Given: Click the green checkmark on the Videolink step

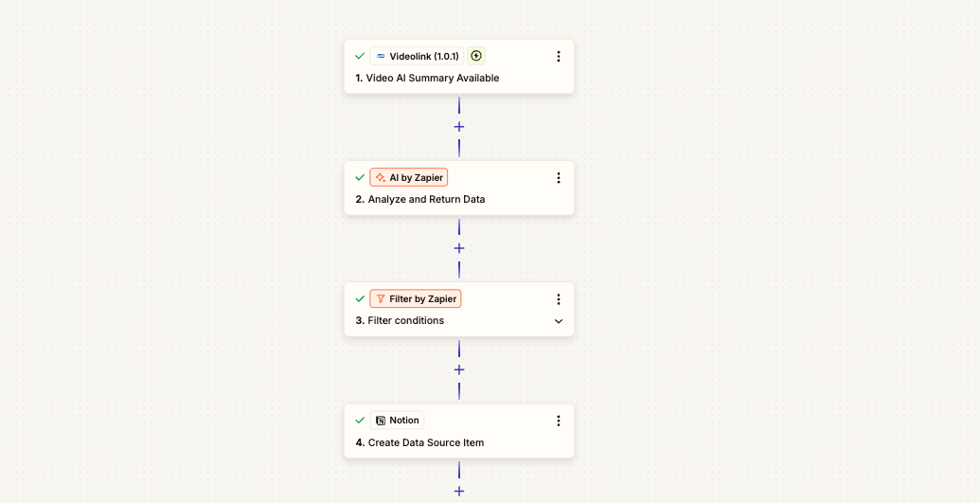Looking at the screenshot, I should (x=360, y=56).
